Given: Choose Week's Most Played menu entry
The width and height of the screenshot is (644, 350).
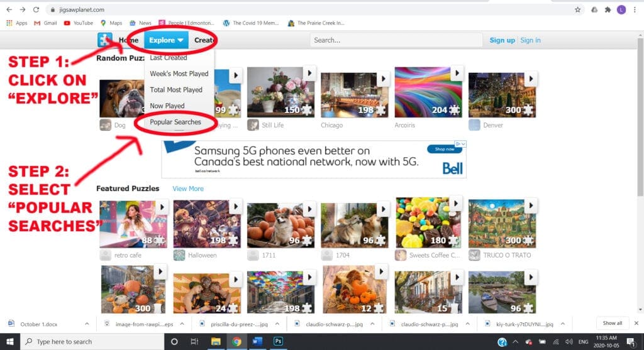Looking at the screenshot, I should click(x=179, y=74).
